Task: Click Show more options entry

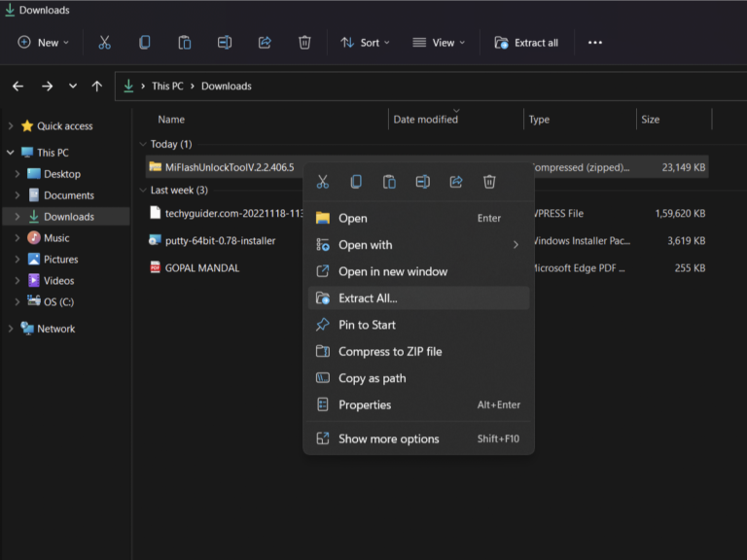Action: (388, 439)
